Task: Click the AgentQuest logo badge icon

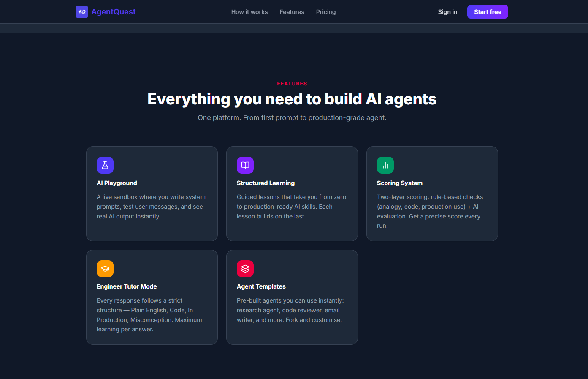Action: click(82, 12)
